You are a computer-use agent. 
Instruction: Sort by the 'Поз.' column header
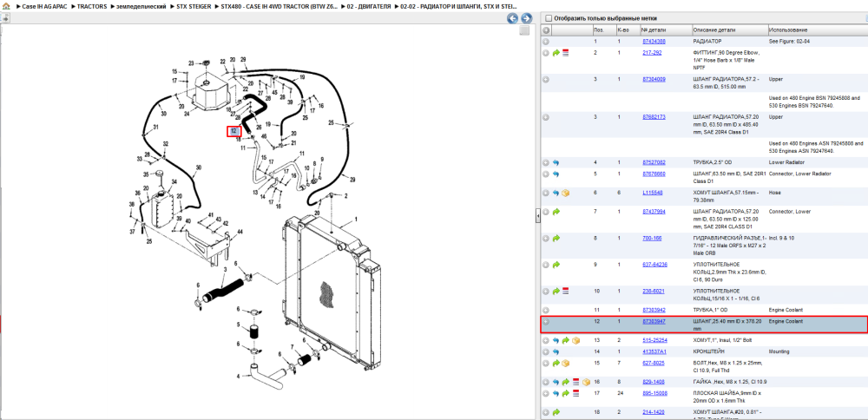click(x=603, y=30)
